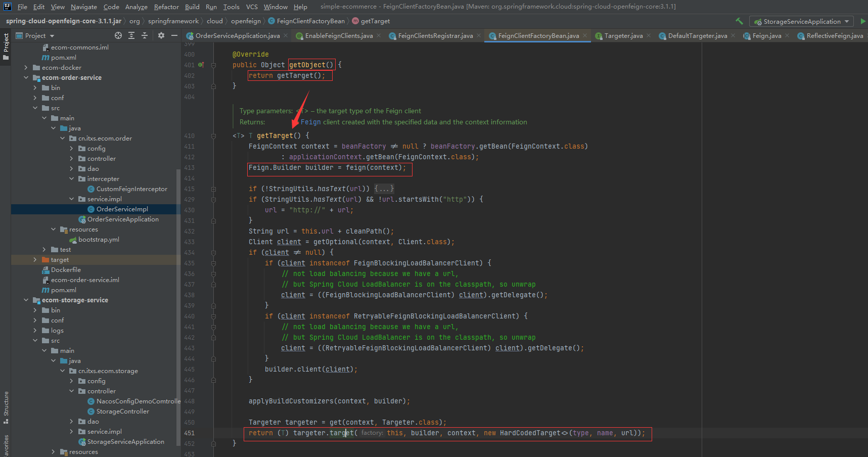Image resolution: width=868 pixels, height=457 pixels.
Task: Collapse the ecom-order-service module
Action: tap(26, 78)
